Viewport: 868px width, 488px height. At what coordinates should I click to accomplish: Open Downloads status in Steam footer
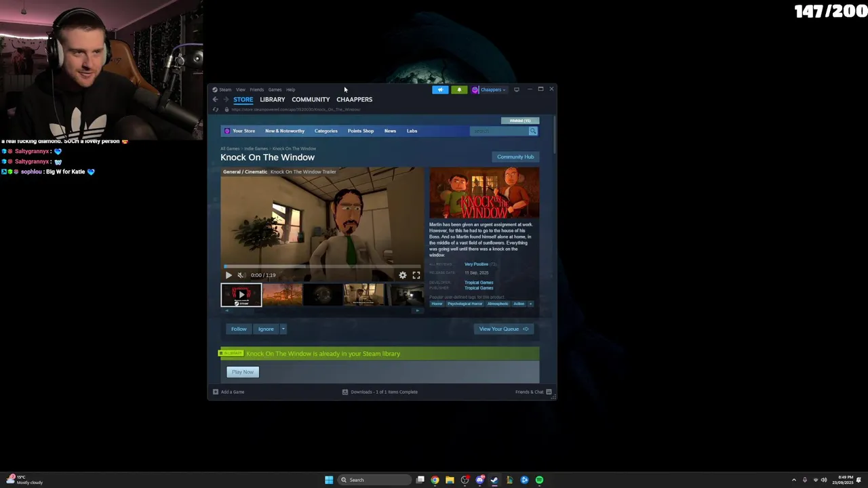pos(380,392)
